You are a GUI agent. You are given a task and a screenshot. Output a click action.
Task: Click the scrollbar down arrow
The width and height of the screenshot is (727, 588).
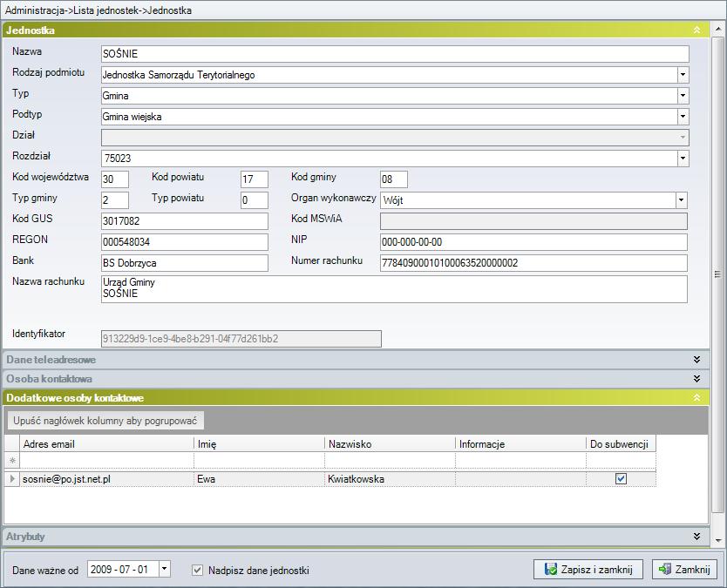[x=717, y=540]
